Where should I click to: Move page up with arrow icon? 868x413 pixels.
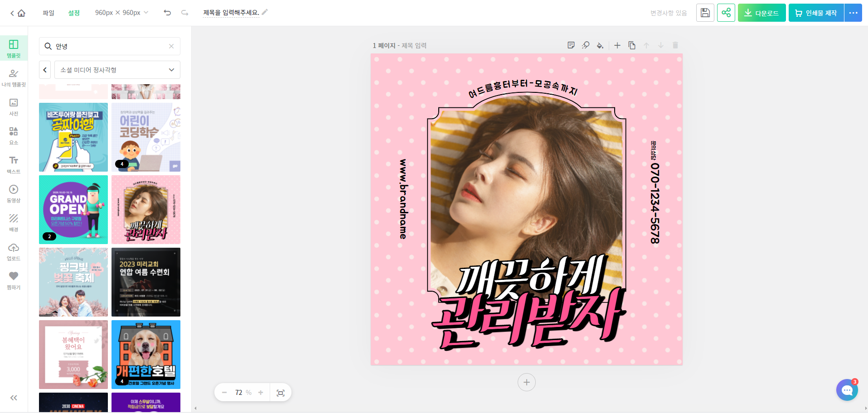[646, 45]
